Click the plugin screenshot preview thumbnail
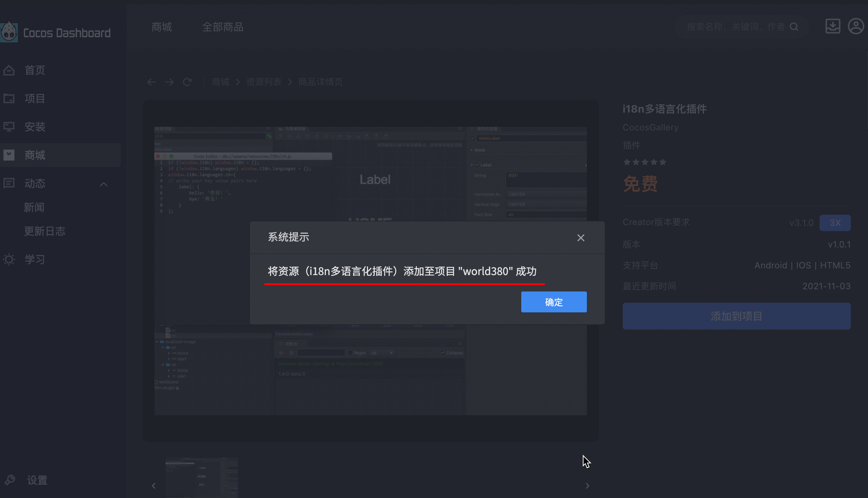This screenshot has height=498, width=868. 202,477
